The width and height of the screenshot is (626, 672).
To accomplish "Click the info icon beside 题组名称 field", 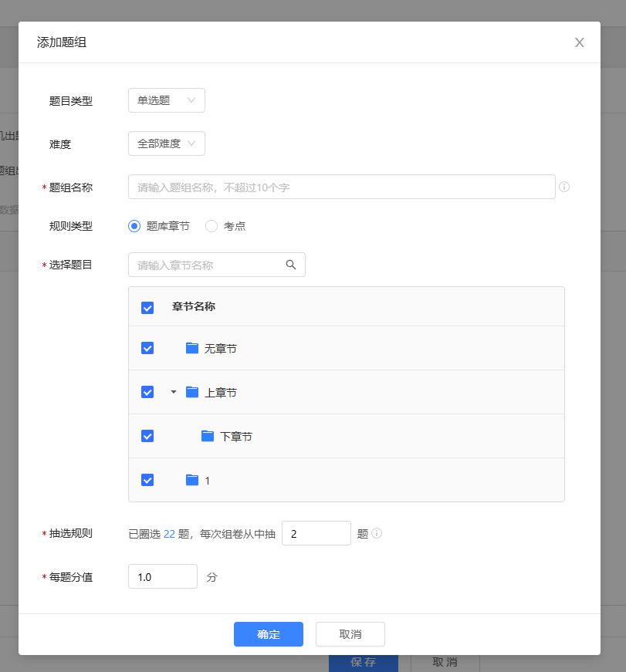I will (x=564, y=187).
